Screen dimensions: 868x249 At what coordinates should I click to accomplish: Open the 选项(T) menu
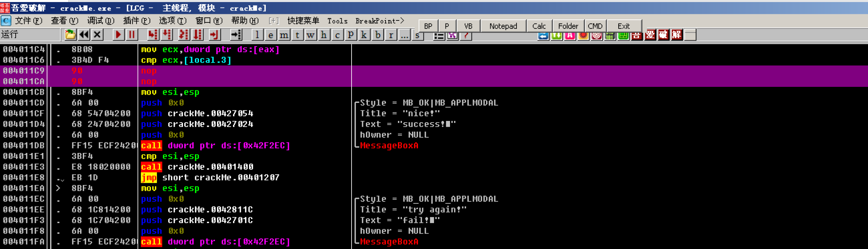pyautogui.click(x=173, y=21)
